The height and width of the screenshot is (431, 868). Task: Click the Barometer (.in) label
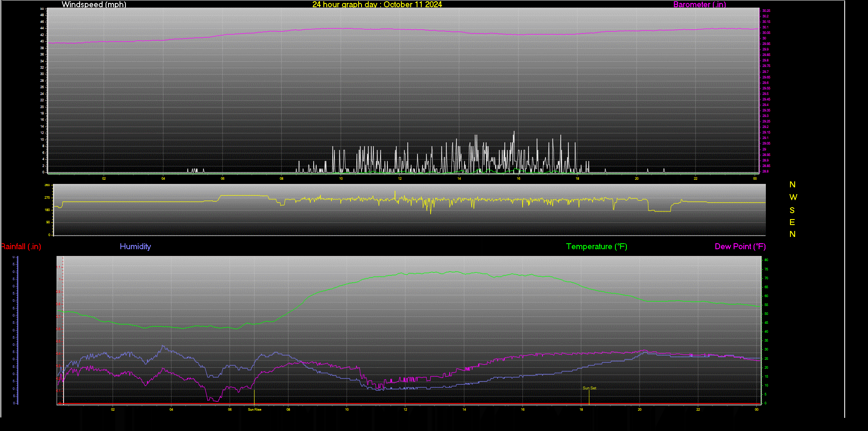[699, 4]
